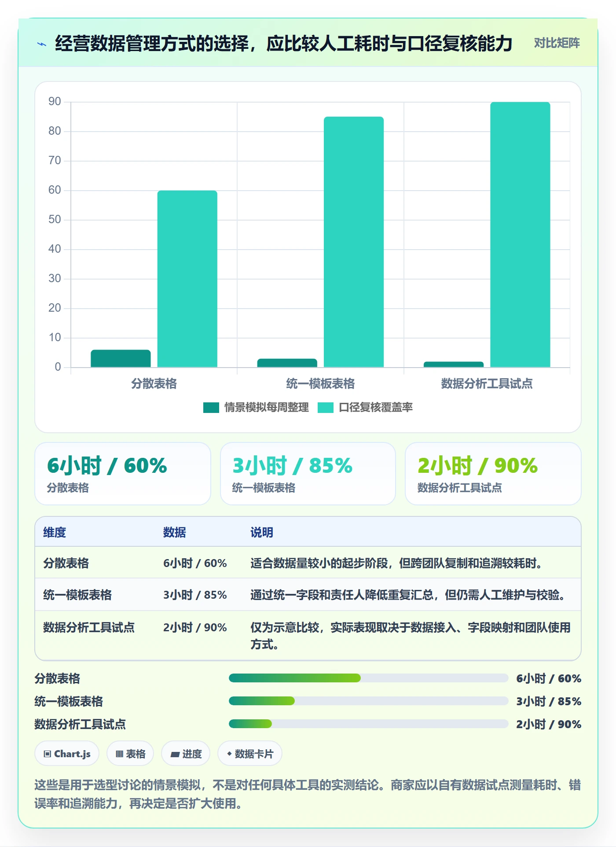Click the 50 label on the chart y-axis
The image size is (616, 847).
coord(55,220)
